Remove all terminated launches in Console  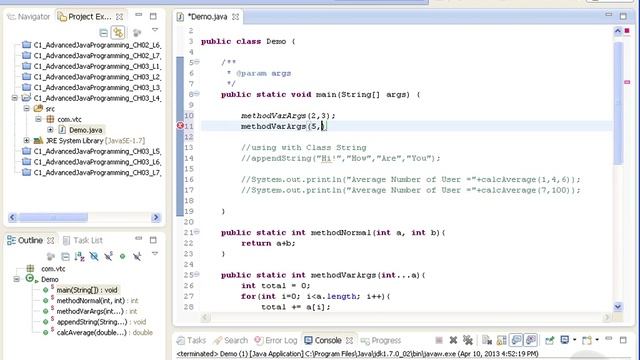[468, 340]
